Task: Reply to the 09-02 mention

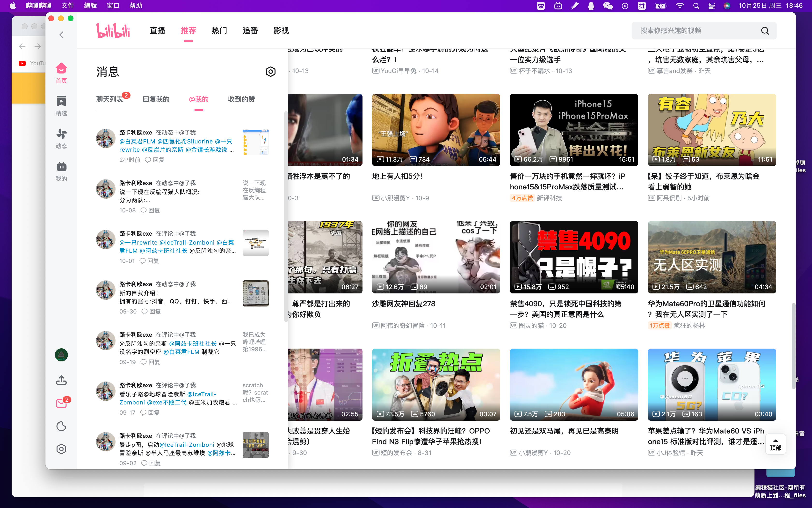Action: (151, 463)
